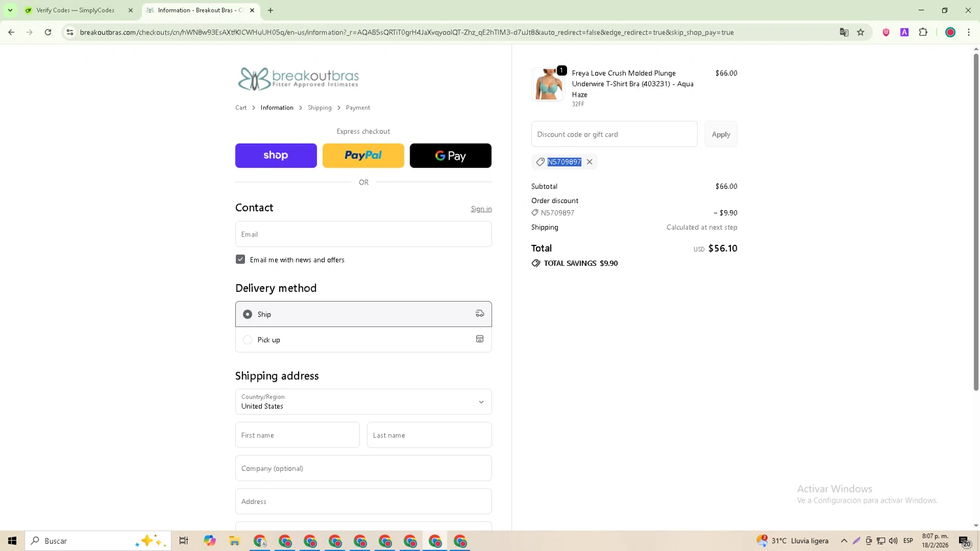Remove the N5709897 discount code
Viewport: 980px width, 551px height.
point(589,162)
